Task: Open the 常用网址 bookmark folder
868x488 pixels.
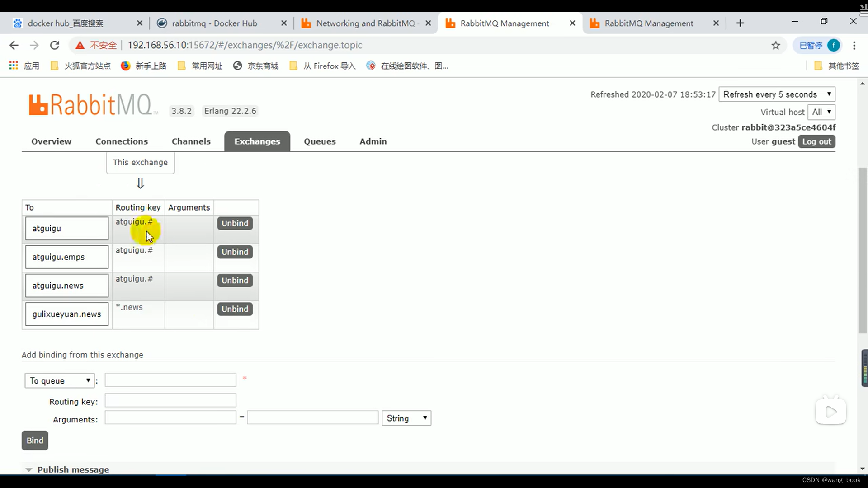Action: point(200,66)
